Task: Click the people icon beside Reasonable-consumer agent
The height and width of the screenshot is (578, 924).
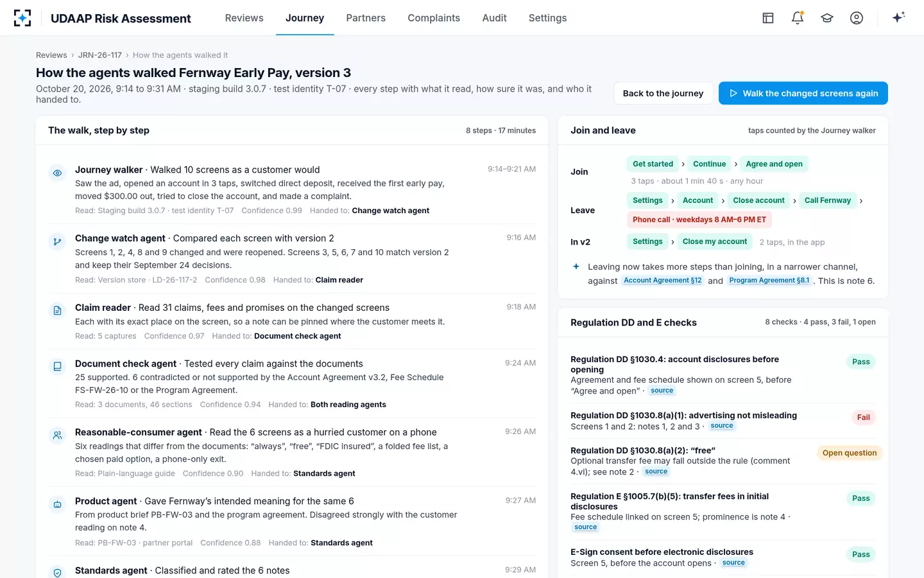Action: tap(58, 435)
